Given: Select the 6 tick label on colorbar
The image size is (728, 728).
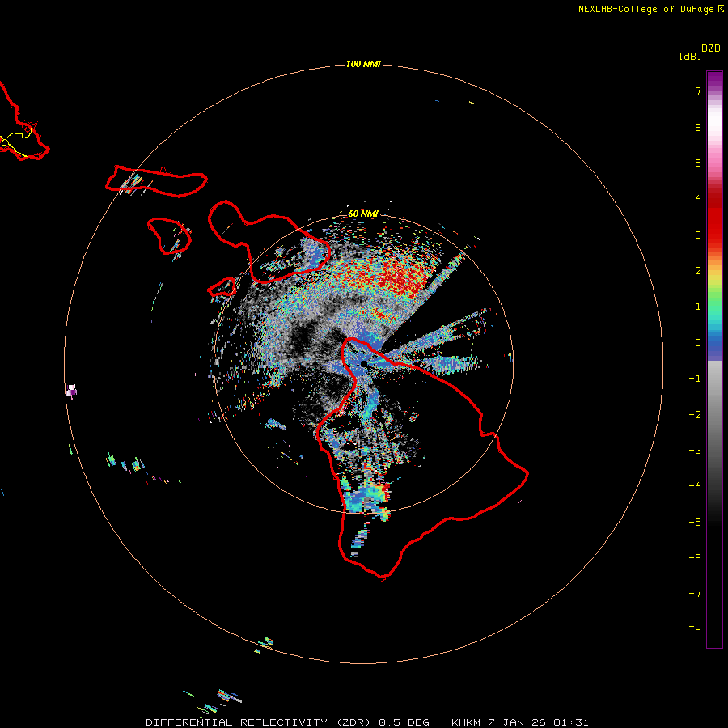Looking at the screenshot, I should click(x=698, y=127).
